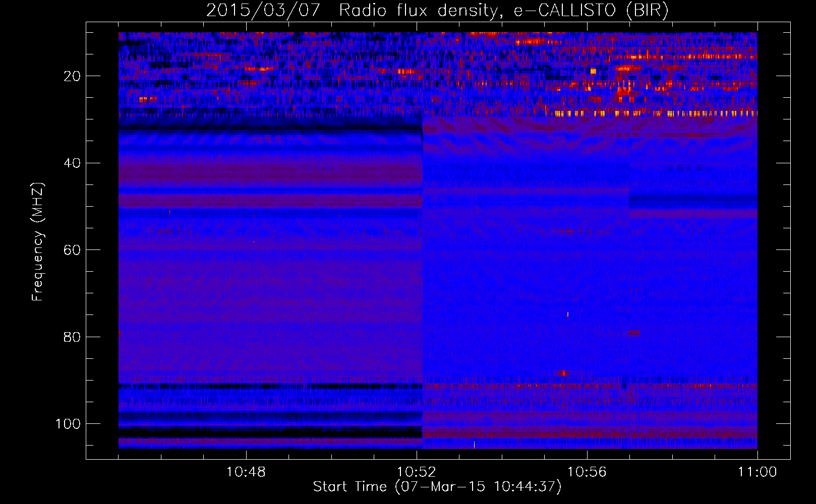Image resolution: width=816 pixels, height=504 pixels.
Task: Click the 80 frequency tick label
Action: [72, 337]
